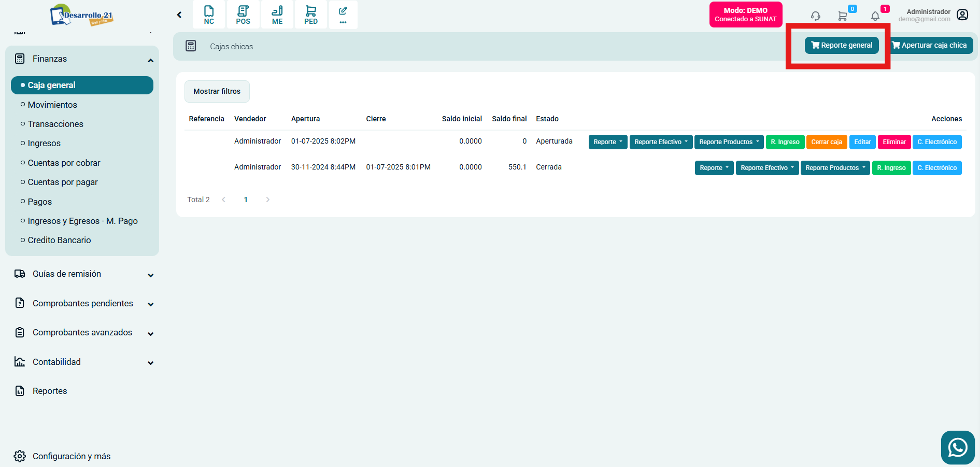Viewport: 980px width, 467px height.
Task: Click the Mostrar filtros button
Action: (217, 91)
